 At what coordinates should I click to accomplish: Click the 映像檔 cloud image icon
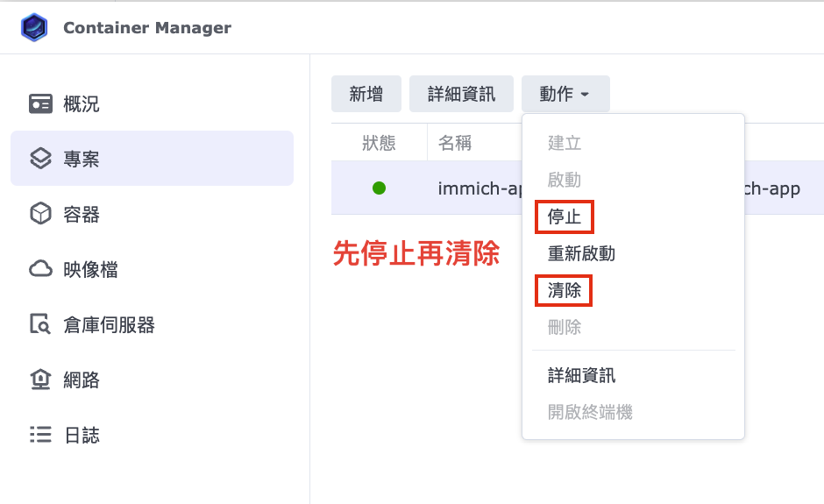pos(40,268)
